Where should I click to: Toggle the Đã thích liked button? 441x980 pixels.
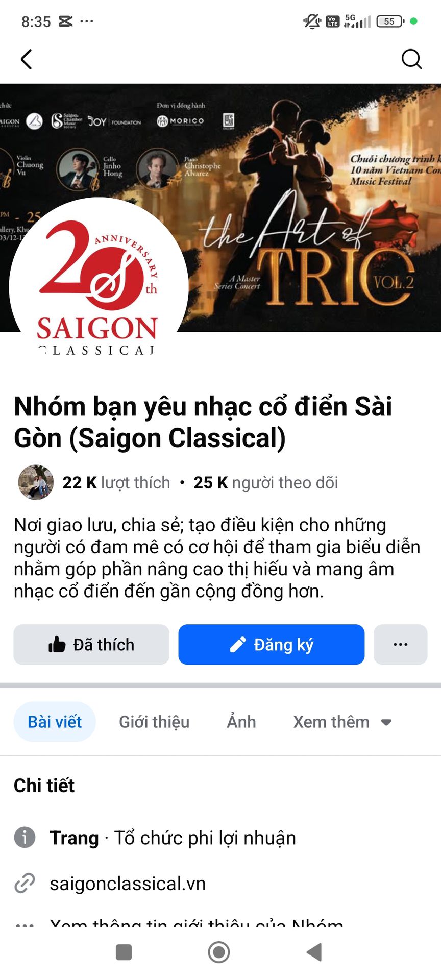tap(91, 645)
